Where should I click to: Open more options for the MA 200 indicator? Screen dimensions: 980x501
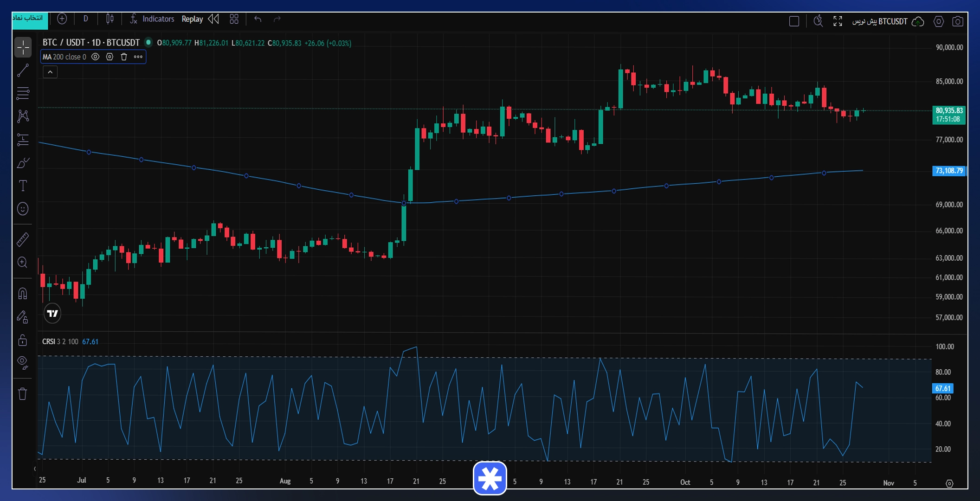[138, 57]
